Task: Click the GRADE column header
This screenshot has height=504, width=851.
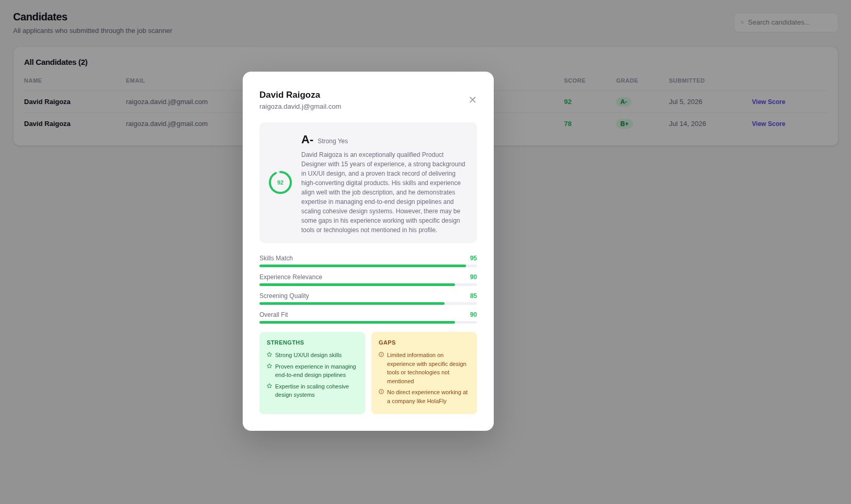Action: [x=627, y=81]
